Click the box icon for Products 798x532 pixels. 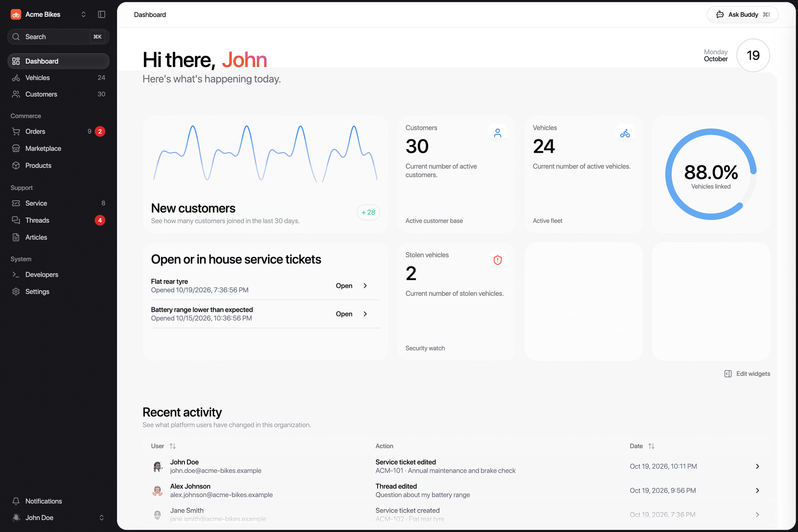pos(16,165)
